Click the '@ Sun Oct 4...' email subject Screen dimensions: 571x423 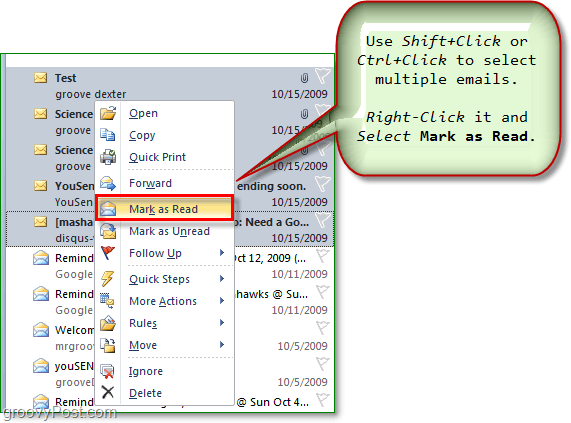[x=273, y=402]
